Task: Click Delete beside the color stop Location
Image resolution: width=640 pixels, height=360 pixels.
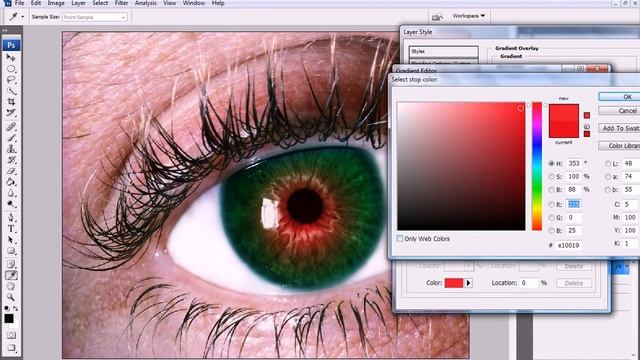Action: pyautogui.click(x=573, y=283)
